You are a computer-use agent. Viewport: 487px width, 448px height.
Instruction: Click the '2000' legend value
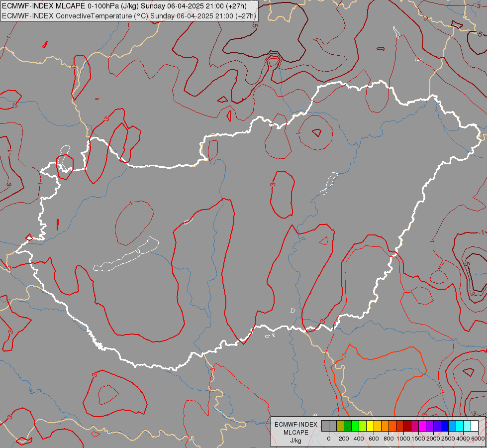(433, 439)
